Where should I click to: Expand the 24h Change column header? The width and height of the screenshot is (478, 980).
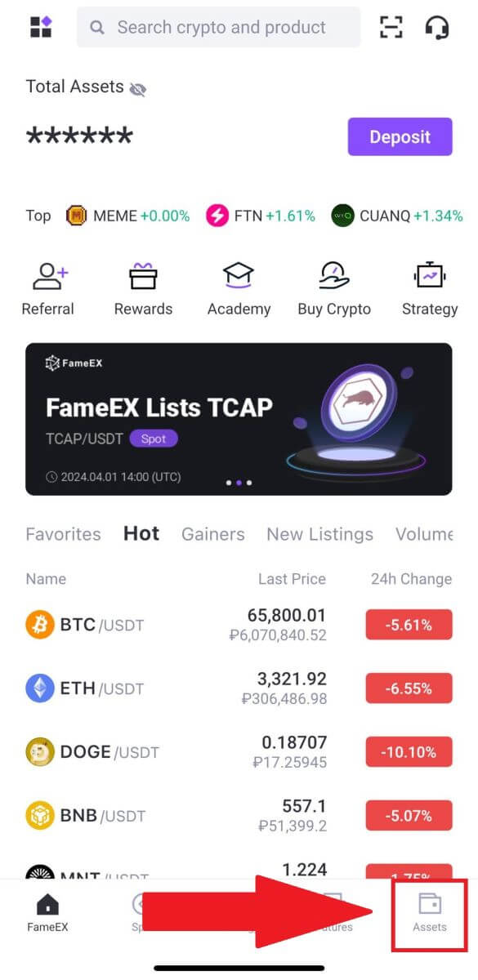[411, 579]
